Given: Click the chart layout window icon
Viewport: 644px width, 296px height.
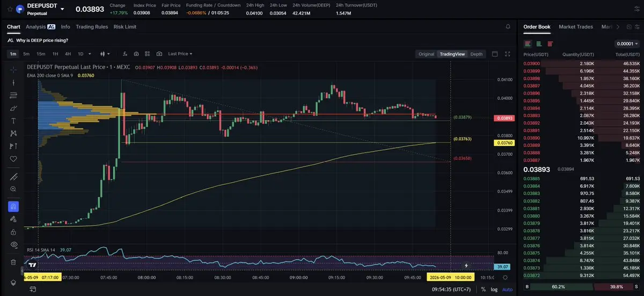Looking at the screenshot, I should pyautogui.click(x=495, y=54).
